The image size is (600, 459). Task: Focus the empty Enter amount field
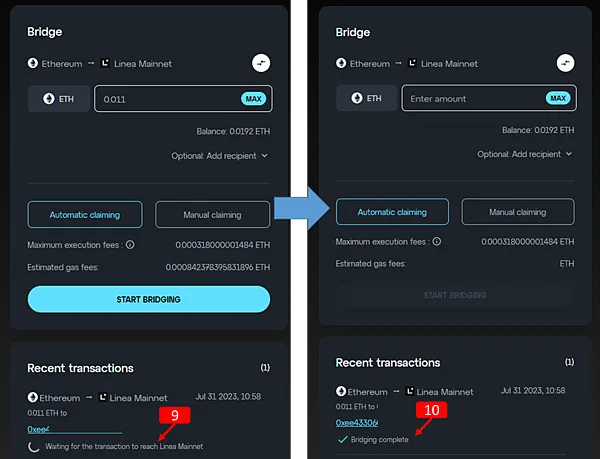489,98
